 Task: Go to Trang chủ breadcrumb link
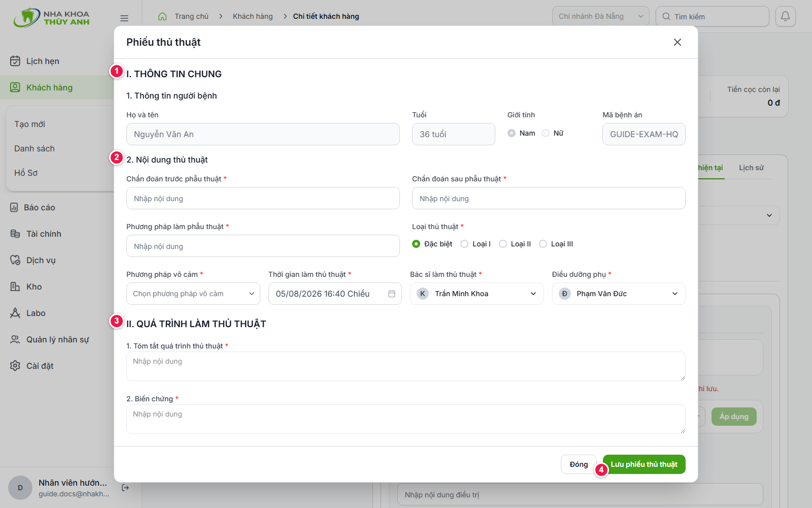pyautogui.click(x=191, y=16)
